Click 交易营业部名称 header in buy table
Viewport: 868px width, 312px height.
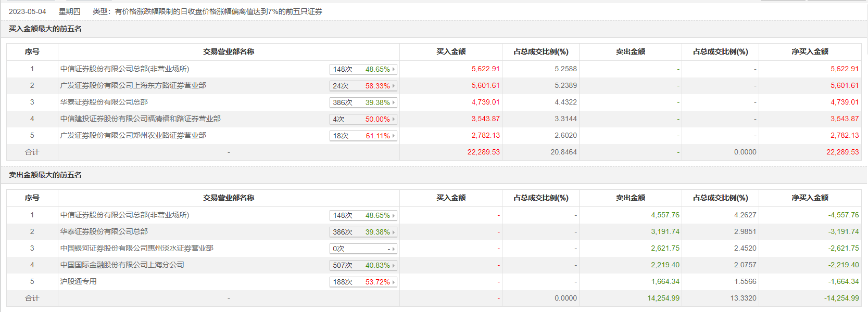point(229,51)
